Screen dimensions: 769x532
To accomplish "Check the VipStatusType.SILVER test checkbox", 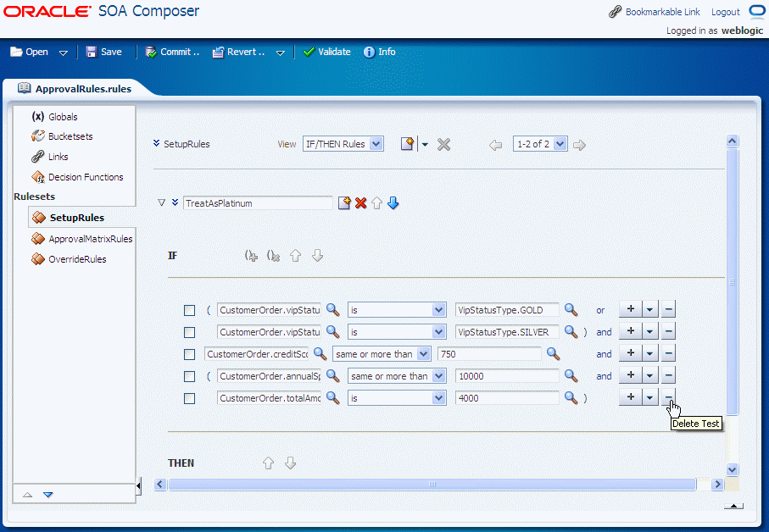I will click(189, 332).
